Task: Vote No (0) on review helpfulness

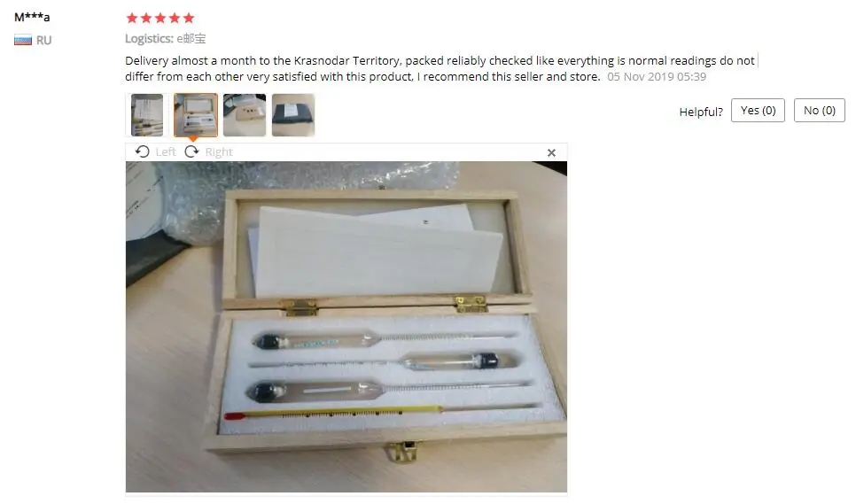Action: pyautogui.click(x=820, y=110)
